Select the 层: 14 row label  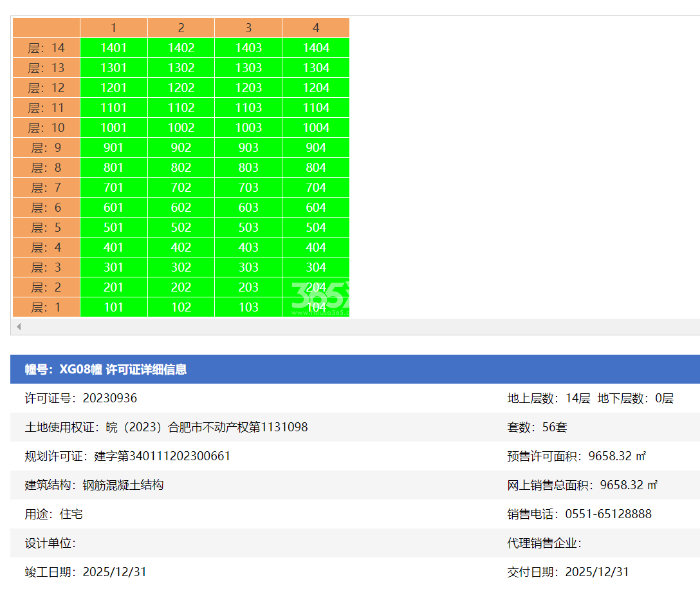click(x=46, y=48)
